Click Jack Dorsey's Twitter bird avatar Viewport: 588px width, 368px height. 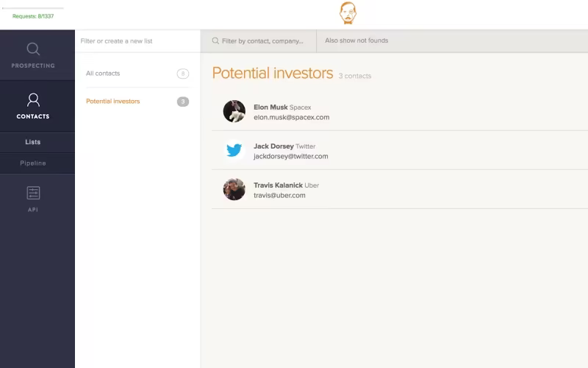tap(234, 150)
